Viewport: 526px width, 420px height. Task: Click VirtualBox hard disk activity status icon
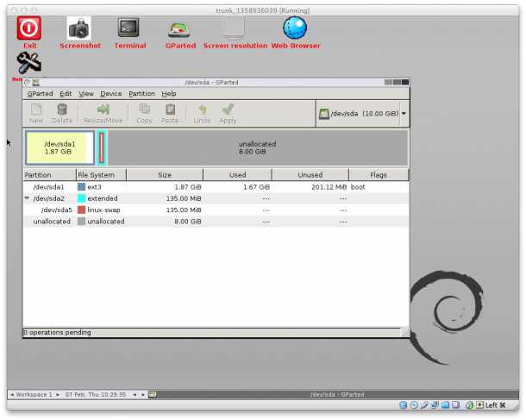(403, 404)
